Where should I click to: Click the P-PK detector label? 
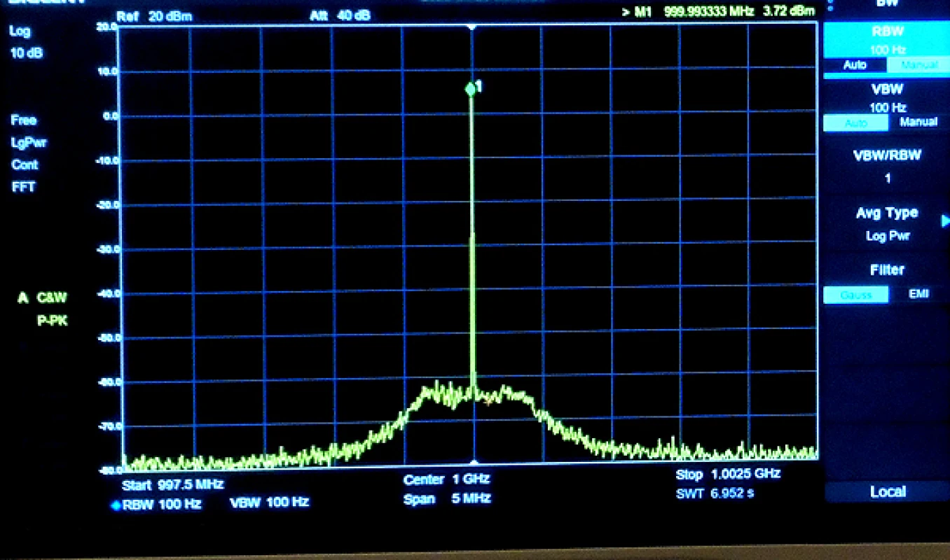tap(53, 321)
